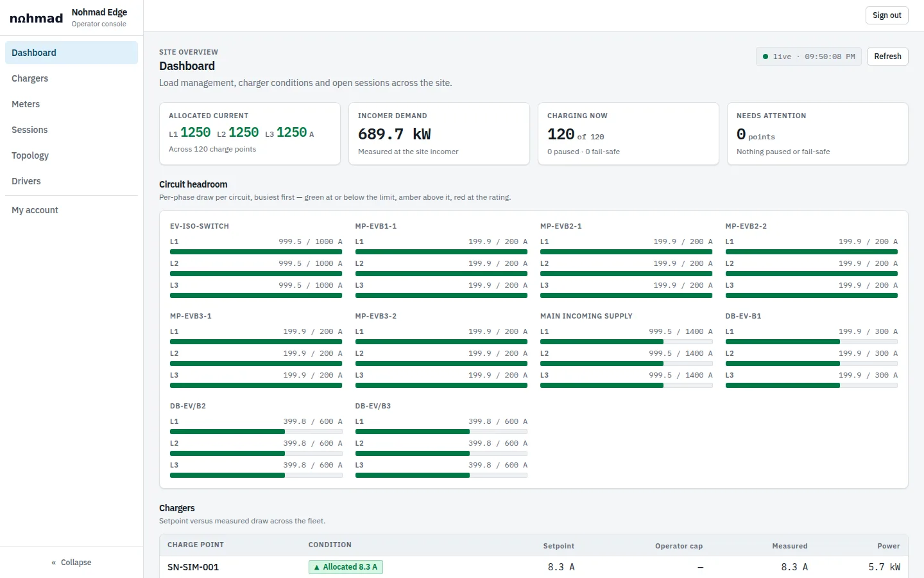Click the 5.7 kW power value
The height and width of the screenshot is (578, 924).
pos(884,567)
